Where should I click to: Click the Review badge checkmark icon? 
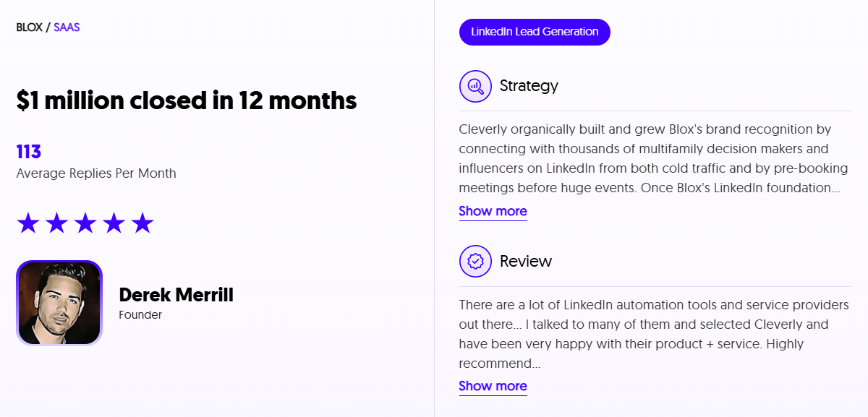[x=475, y=262]
